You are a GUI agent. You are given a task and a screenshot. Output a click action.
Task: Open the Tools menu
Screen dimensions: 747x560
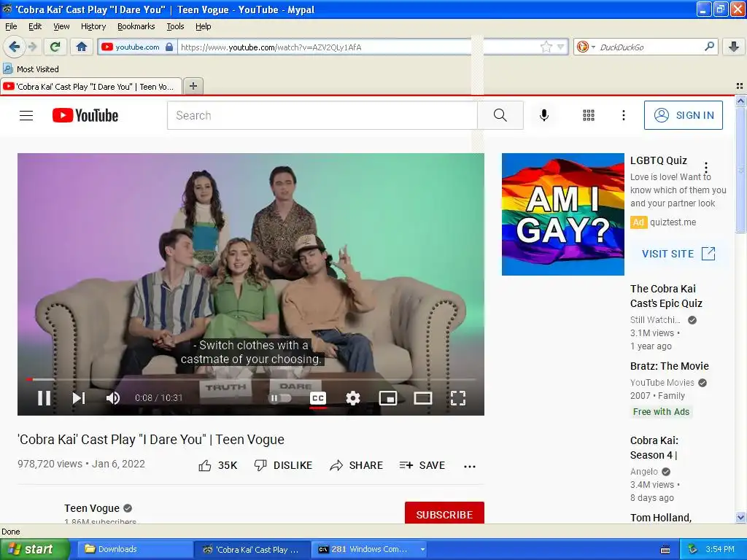(x=175, y=26)
